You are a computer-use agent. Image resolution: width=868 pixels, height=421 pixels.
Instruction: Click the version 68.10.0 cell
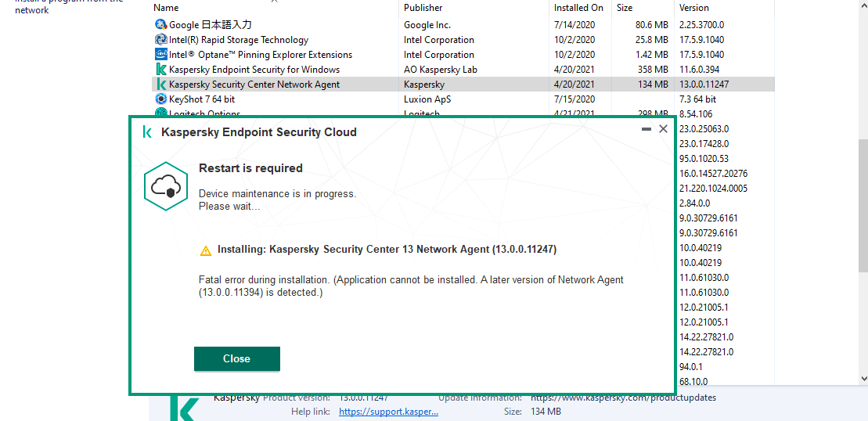tap(693, 380)
